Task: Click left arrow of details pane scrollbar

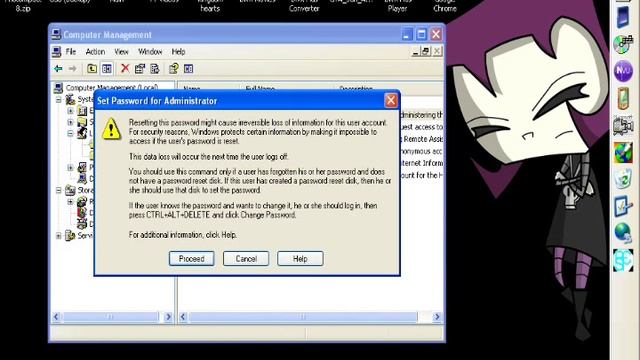Action: point(183,317)
